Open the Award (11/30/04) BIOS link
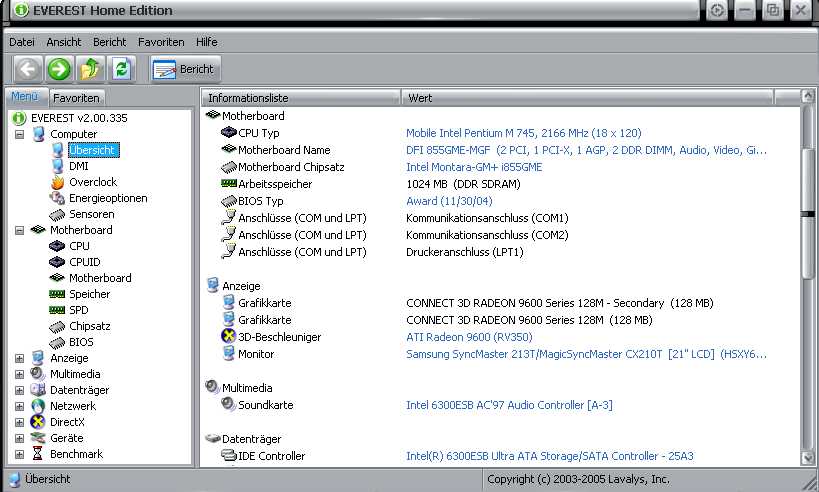Image resolution: width=819 pixels, height=492 pixels. (x=449, y=201)
